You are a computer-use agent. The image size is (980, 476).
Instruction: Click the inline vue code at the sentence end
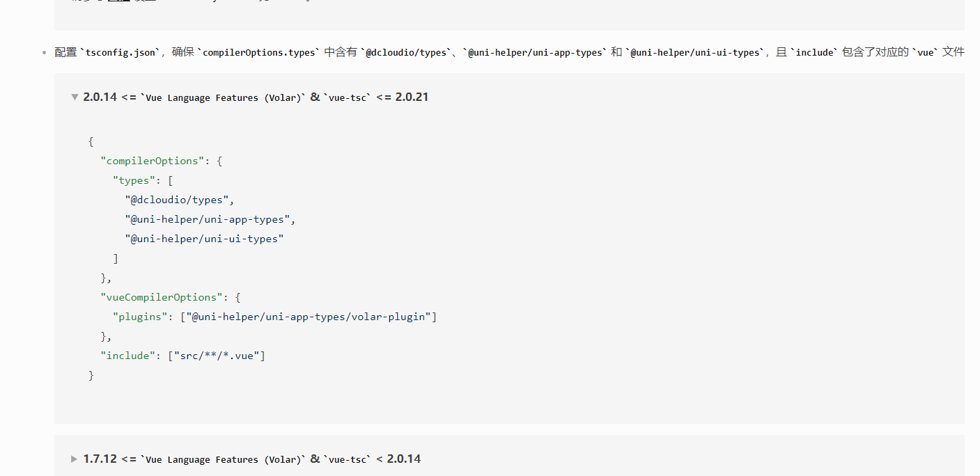[926, 53]
